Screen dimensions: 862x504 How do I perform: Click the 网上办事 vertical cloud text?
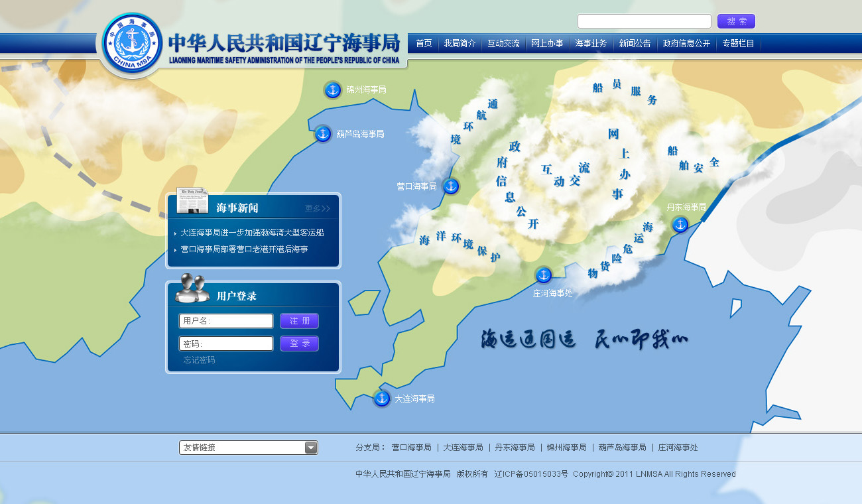[619, 164]
